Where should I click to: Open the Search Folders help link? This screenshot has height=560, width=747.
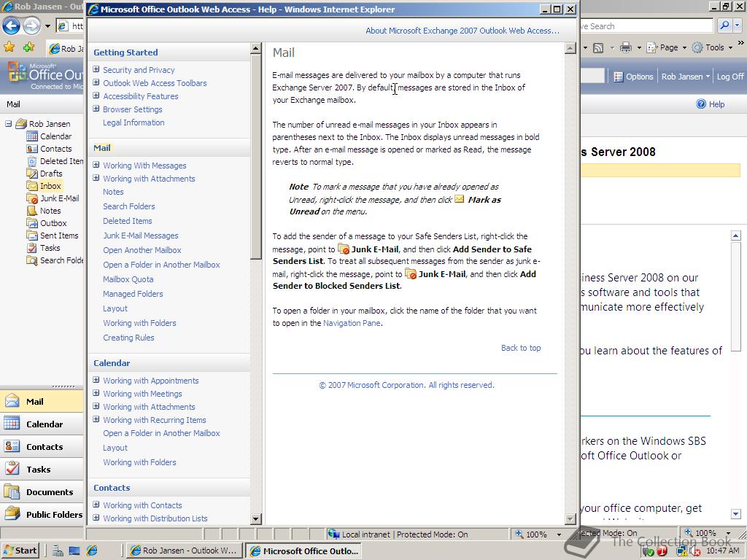pos(128,206)
